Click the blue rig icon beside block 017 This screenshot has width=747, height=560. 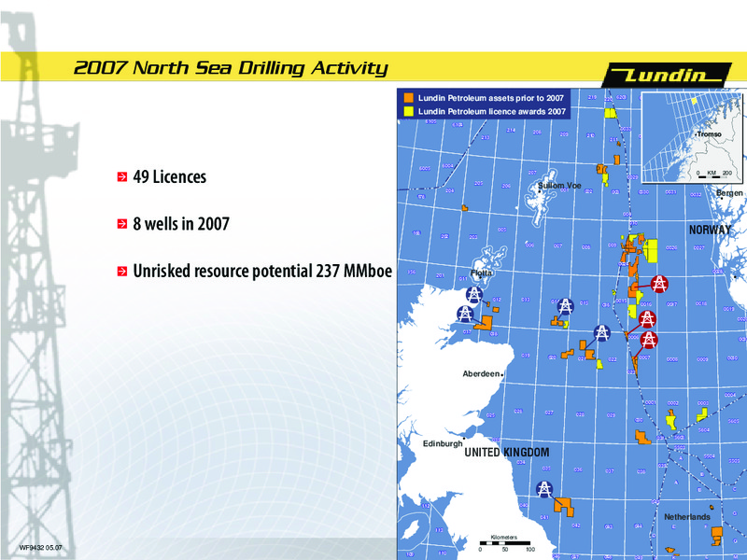click(465, 315)
